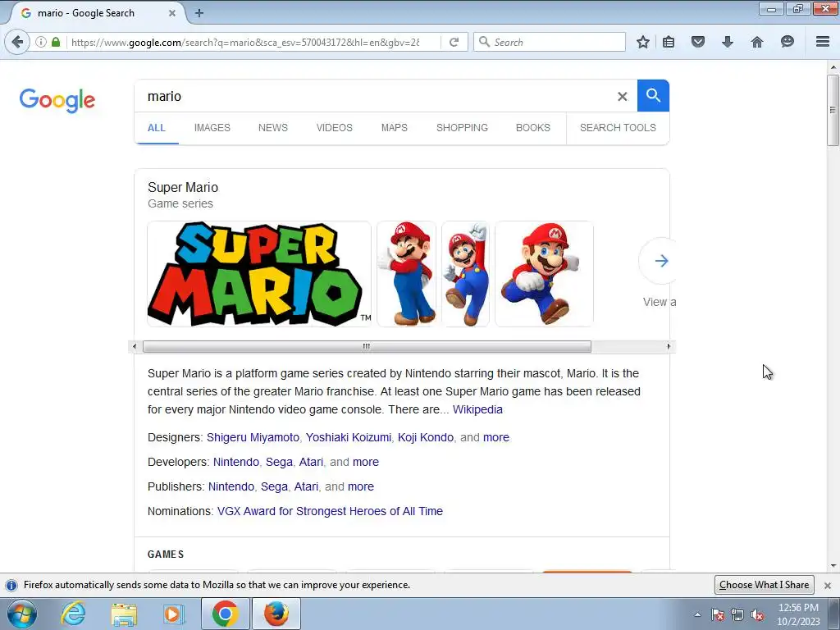Switch to the MAPS tab
This screenshot has width=840, height=630.
[395, 127]
